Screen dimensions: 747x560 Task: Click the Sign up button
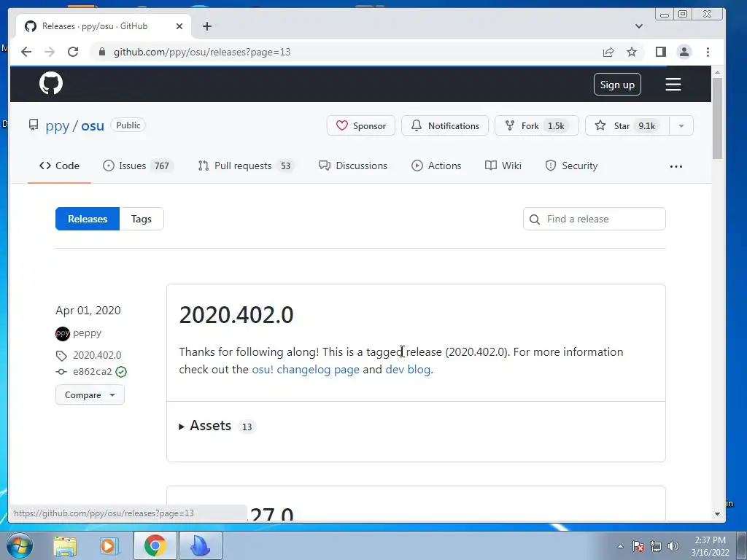coord(617,85)
